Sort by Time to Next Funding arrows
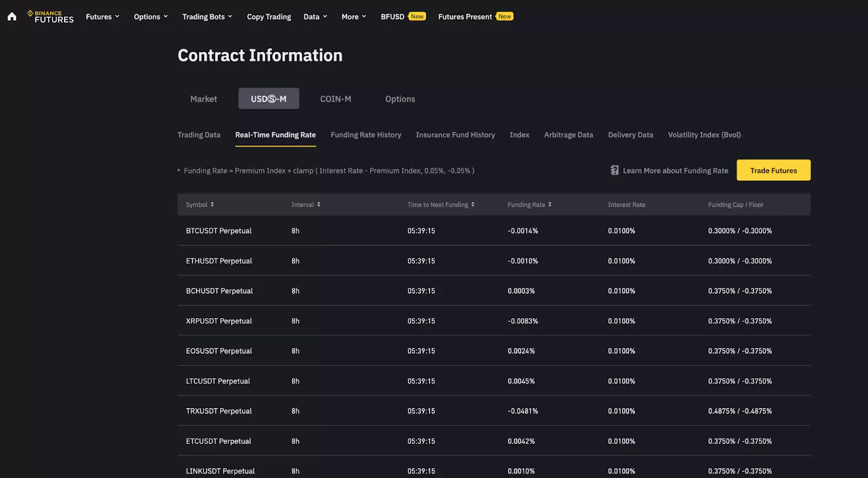This screenshot has height=478, width=868. (473, 204)
